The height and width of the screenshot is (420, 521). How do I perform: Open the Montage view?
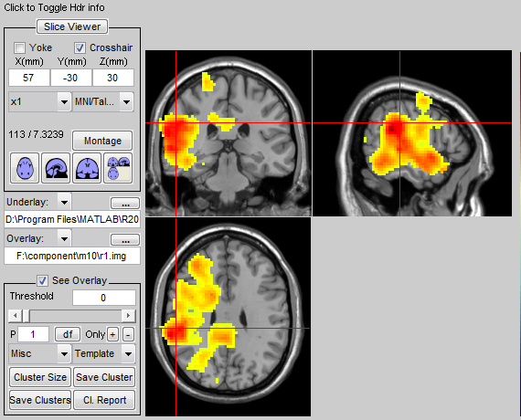pyautogui.click(x=102, y=141)
